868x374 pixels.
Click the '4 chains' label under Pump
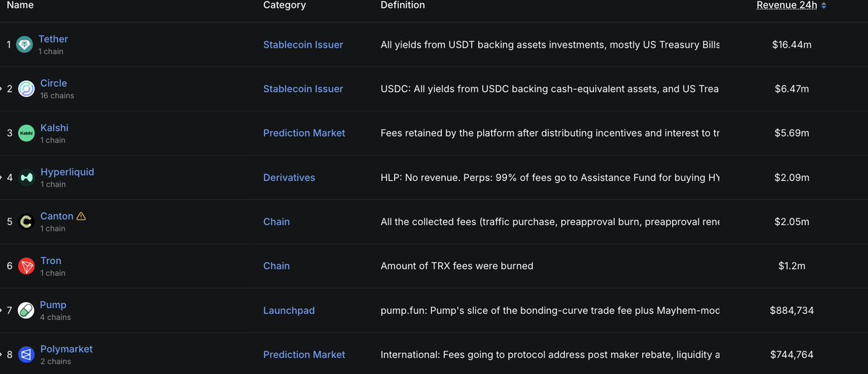[x=55, y=317]
